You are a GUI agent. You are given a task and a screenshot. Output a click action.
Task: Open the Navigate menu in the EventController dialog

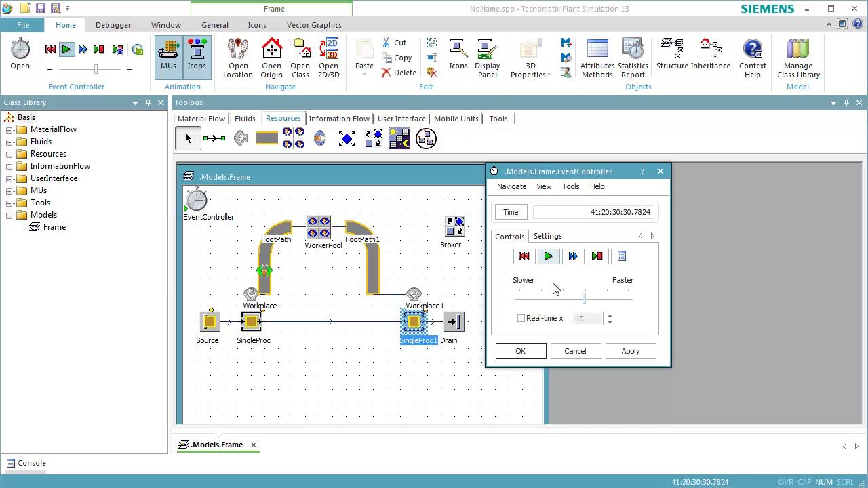511,186
